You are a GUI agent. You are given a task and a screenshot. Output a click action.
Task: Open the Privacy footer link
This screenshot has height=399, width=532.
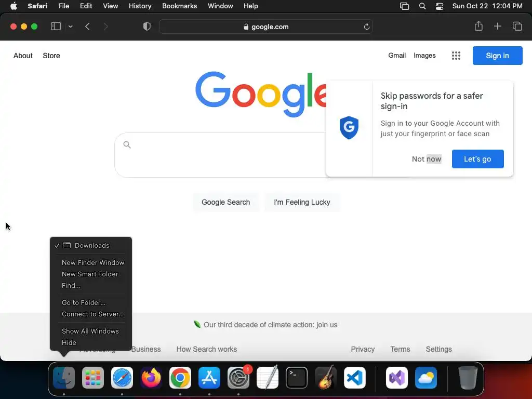click(x=363, y=349)
